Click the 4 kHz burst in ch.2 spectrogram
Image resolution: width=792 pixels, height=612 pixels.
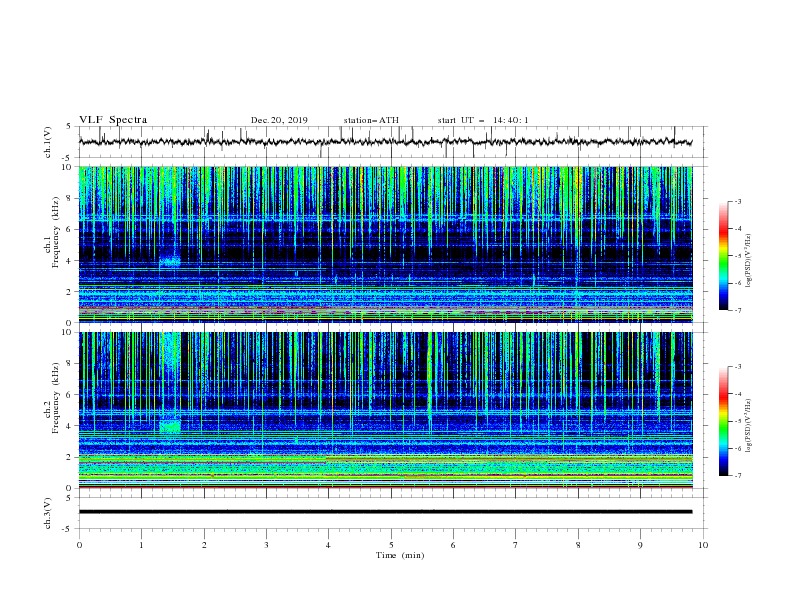click(170, 426)
